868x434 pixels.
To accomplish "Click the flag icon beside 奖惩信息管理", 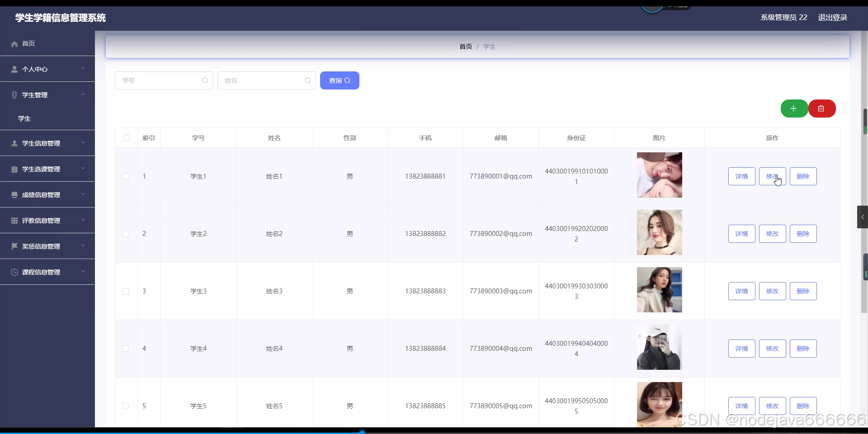I will pos(14,246).
